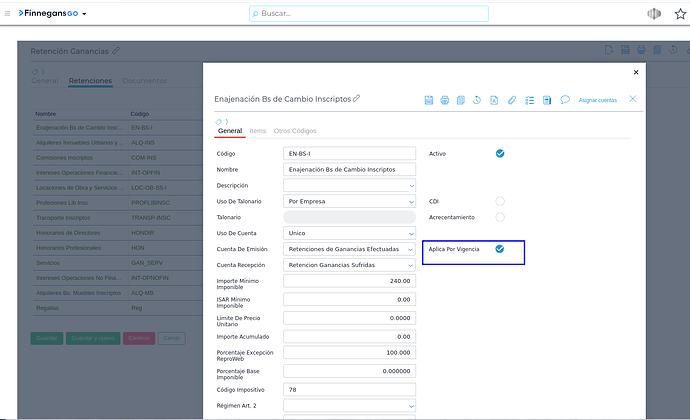Click the Importe Acumulado field
The height and width of the screenshot is (420, 690).
click(349, 337)
